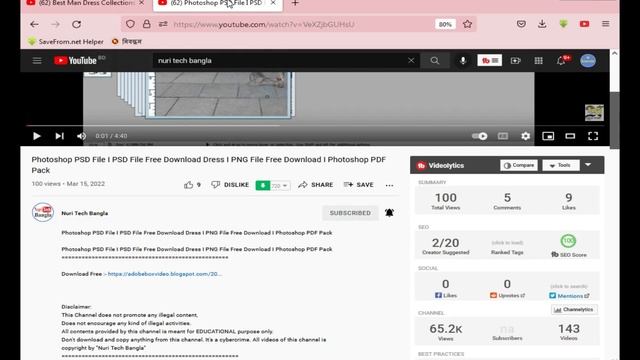Click the green SaveFrom extension toolbar icon

click(x=563, y=24)
